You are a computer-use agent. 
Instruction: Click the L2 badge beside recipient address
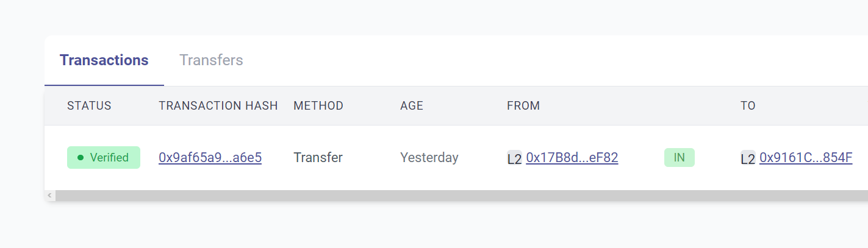(748, 158)
